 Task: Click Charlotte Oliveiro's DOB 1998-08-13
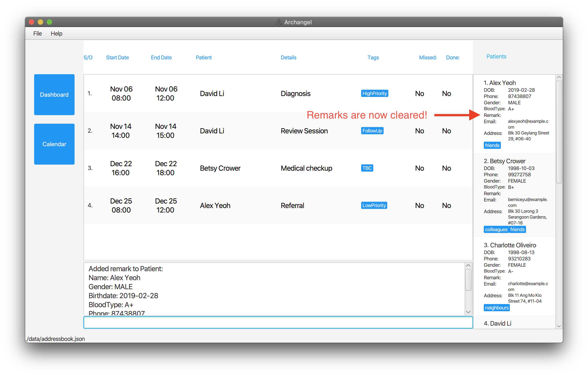click(x=521, y=252)
